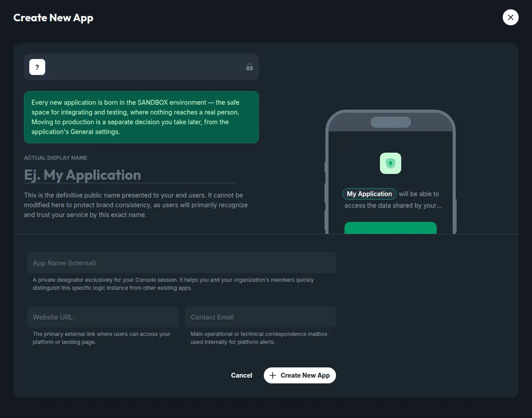Screen dimensions: 532x418
Task: Click the Website URL input field
Action: (103, 317)
